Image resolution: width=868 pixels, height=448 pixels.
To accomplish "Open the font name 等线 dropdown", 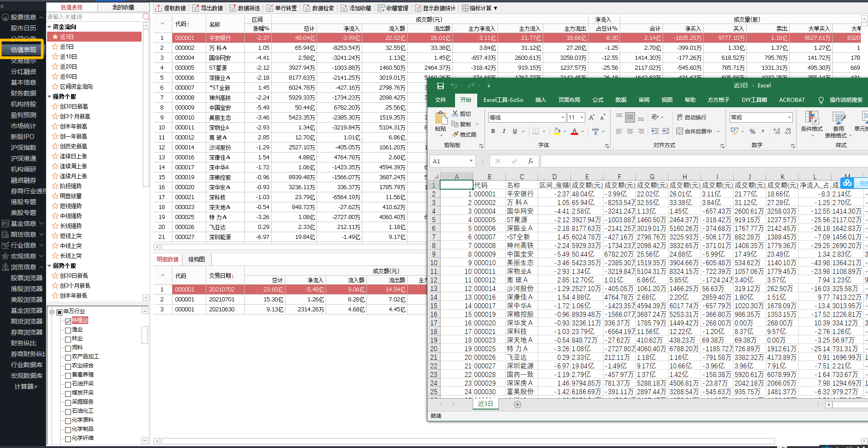I will pos(563,118).
